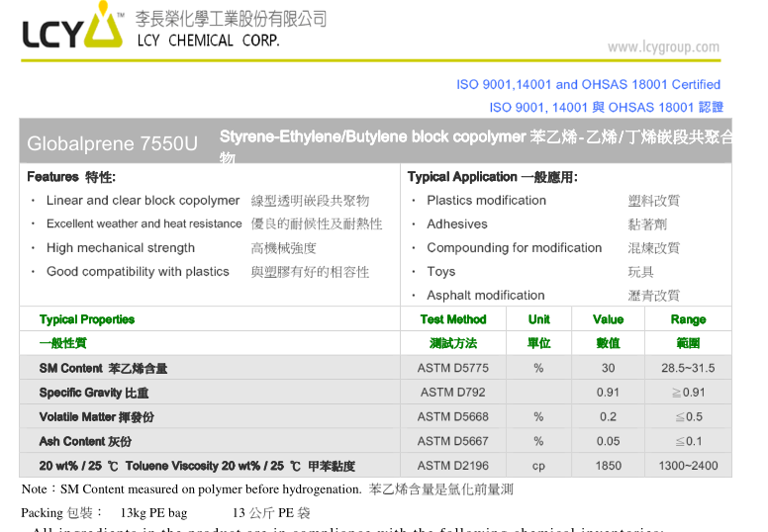Click the 'Test Method' column header
Screen dimensions: 768x532
click(x=453, y=319)
